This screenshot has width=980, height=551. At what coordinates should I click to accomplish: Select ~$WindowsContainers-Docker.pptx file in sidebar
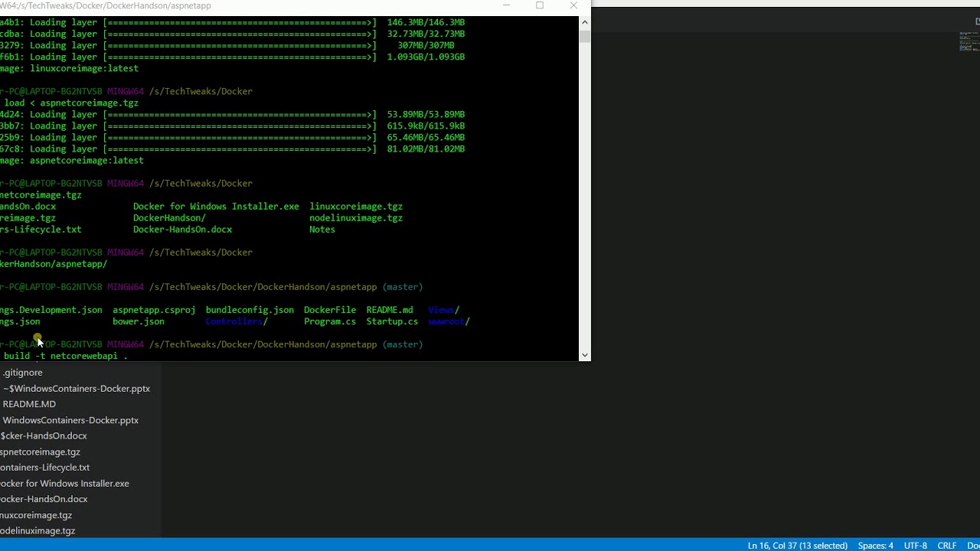77,389
